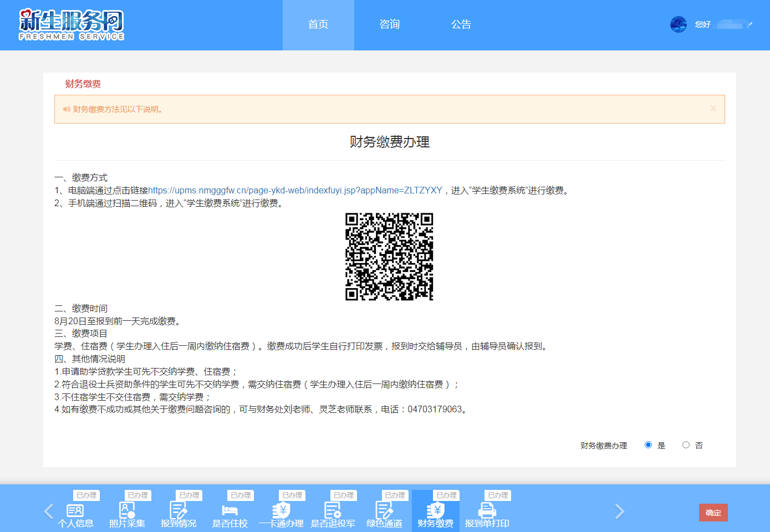Click the line with phone 04703179063
This screenshot has width=770, height=532.
(262, 410)
